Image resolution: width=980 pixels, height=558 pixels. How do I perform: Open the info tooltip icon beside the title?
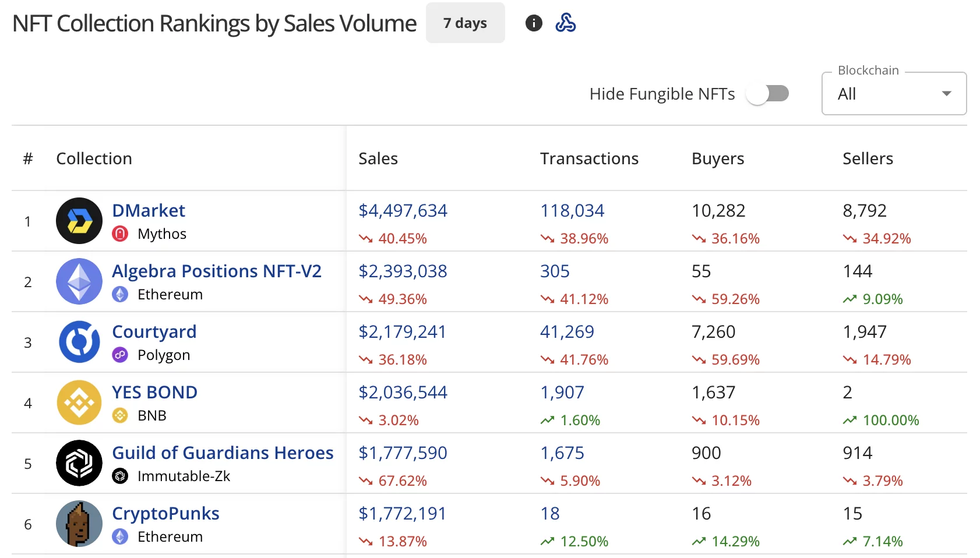pos(534,23)
